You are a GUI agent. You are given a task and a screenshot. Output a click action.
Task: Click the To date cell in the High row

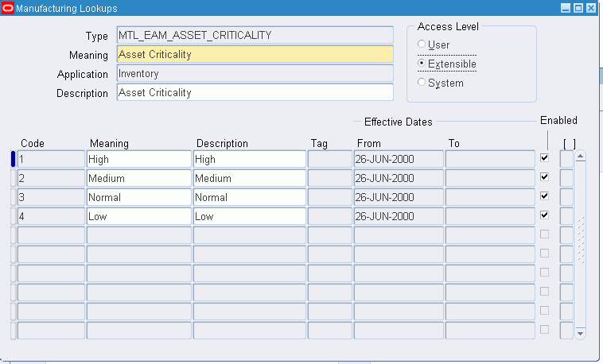(x=490, y=159)
